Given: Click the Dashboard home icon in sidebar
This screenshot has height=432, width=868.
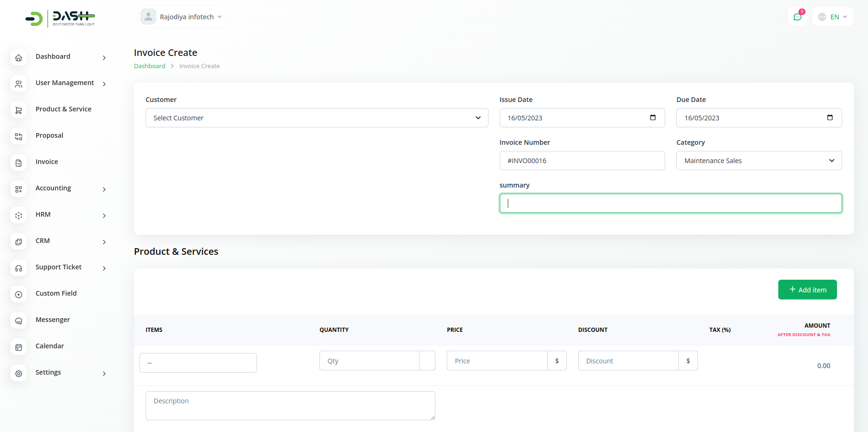Looking at the screenshot, I should [x=18, y=58].
